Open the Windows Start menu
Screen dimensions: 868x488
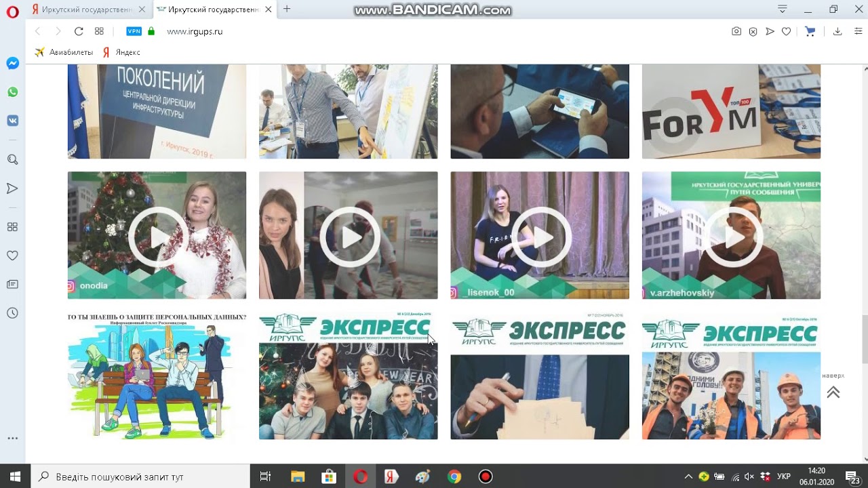pyautogui.click(x=15, y=476)
